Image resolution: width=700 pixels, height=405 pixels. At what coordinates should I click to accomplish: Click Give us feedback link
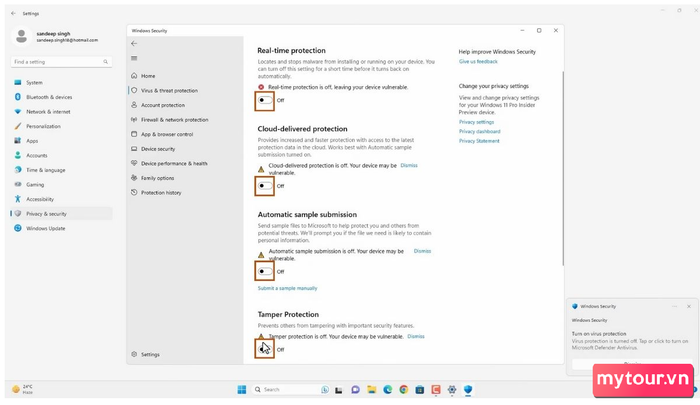(x=478, y=62)
